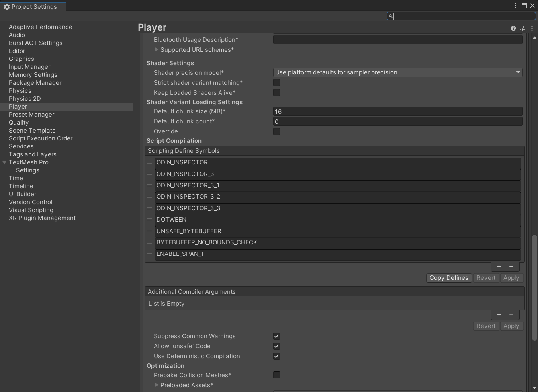Expand Supported URL schemes

(157, 50)
